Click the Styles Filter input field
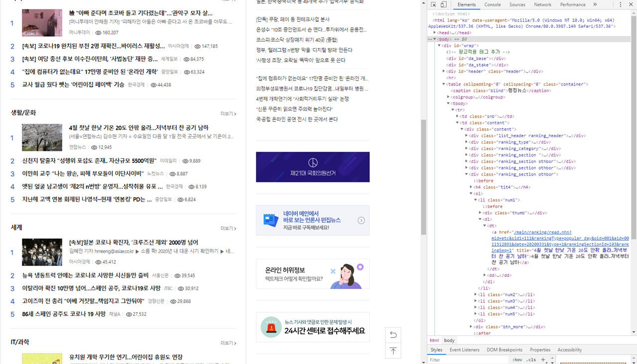The image size is (637, 364). (468, 360)
